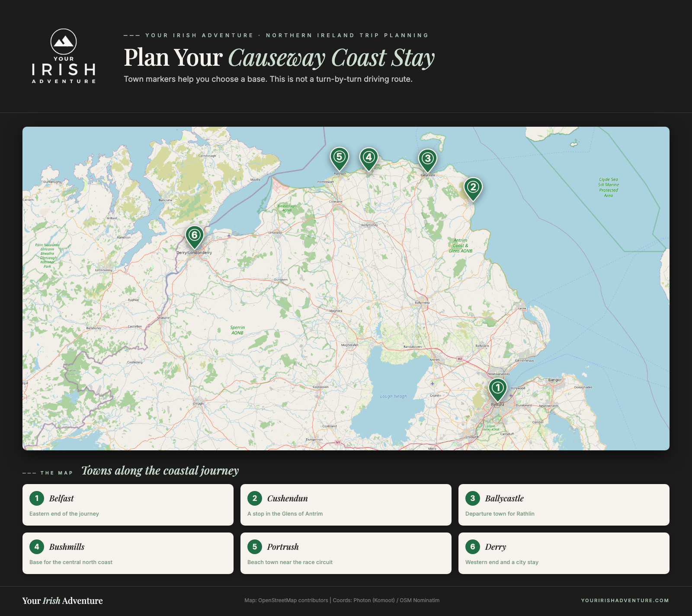Image resolution: width=692 pixels, height=616 pixels.
Task: Click the Bangor town label on map
Action: pos(555,380)
